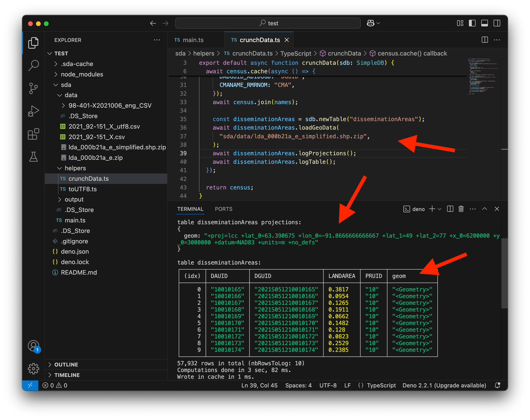530x420 pixels.
Task: Toggle the bottom panel visibility
Action: [x=485, y=23]
